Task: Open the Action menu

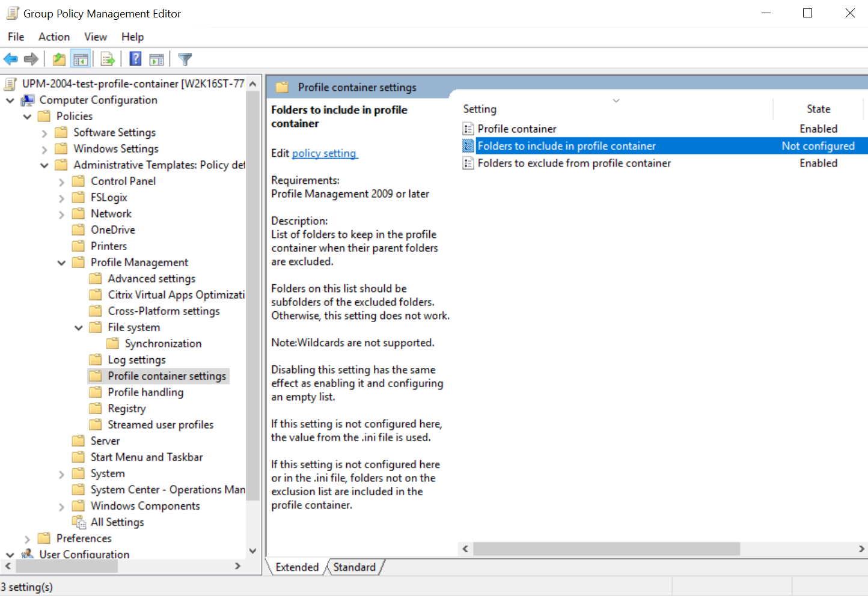Action: tap(54, 37)
